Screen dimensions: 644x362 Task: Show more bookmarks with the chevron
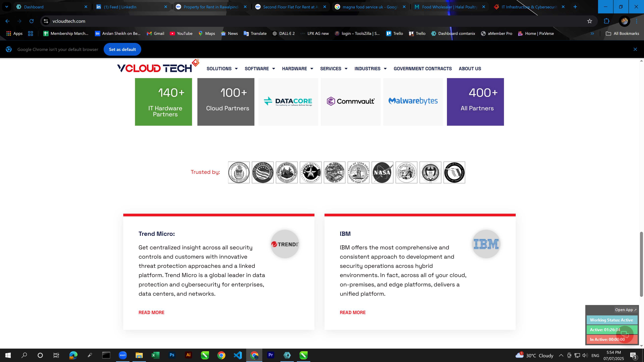(592, 34)
